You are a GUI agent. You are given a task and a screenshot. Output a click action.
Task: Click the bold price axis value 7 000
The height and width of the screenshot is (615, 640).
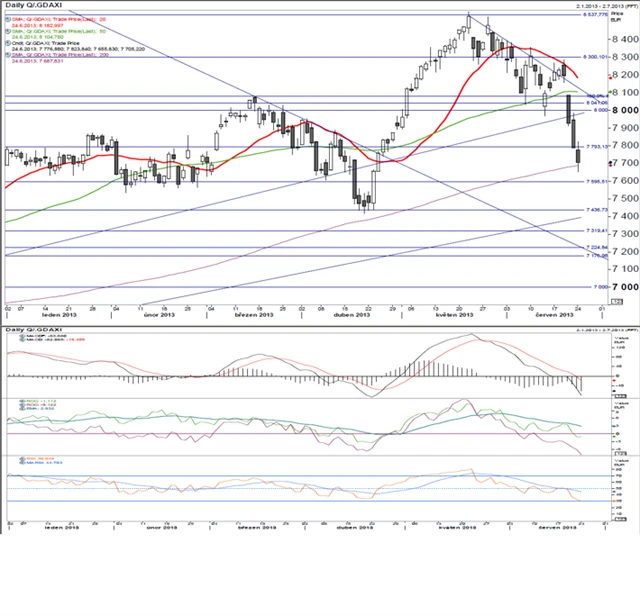(625, 287)
